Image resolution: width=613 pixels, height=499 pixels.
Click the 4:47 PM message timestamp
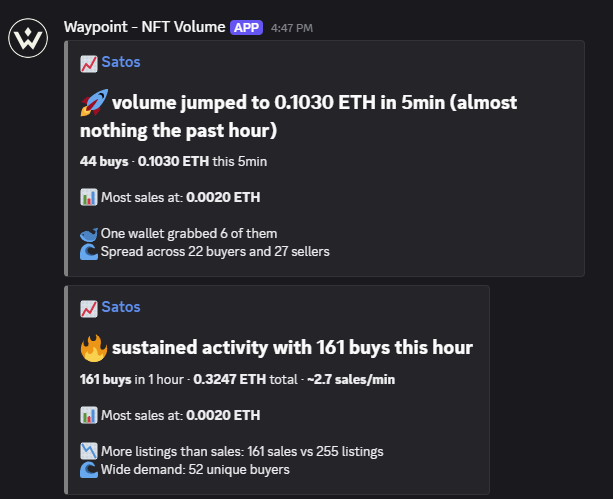(292, 28)
